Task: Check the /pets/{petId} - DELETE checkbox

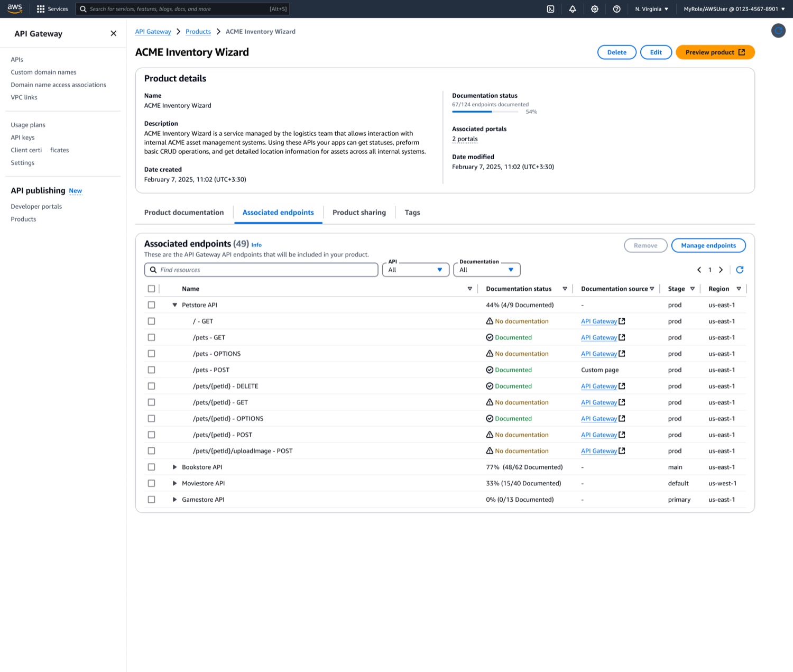Action: pyautogui.click(x=151, y=386)
